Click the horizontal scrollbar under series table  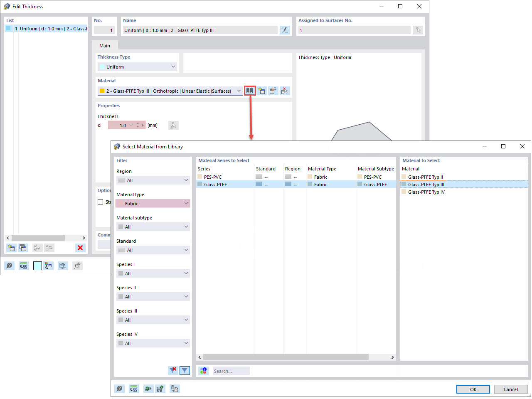[x=286, y=357]
